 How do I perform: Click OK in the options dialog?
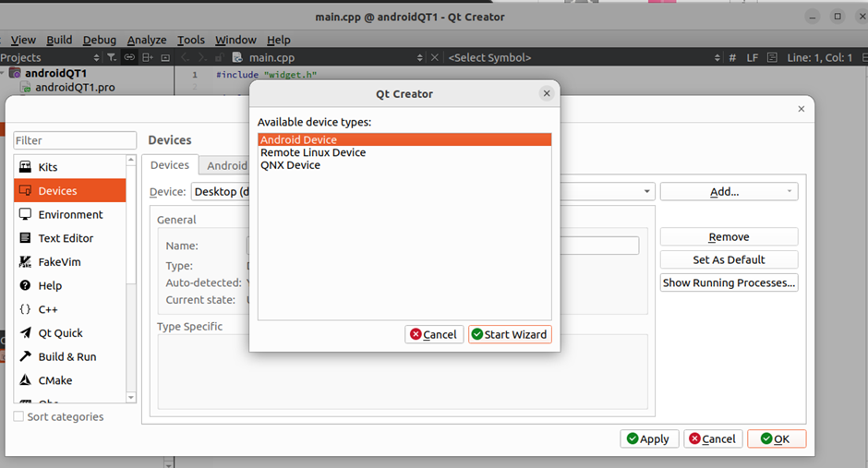(777, 438)
